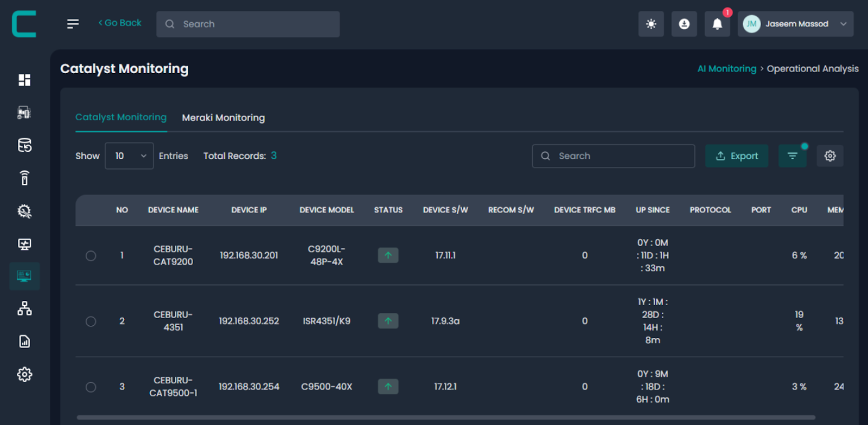Sort by DEVICE TRFC MB column header
Screen dimensions: 868x425
585,210
